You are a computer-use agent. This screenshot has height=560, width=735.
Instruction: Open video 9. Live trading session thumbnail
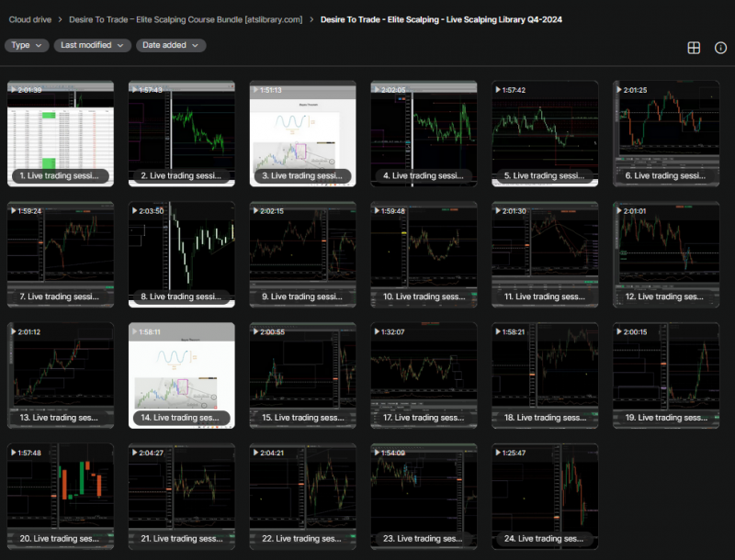(303, 254)
